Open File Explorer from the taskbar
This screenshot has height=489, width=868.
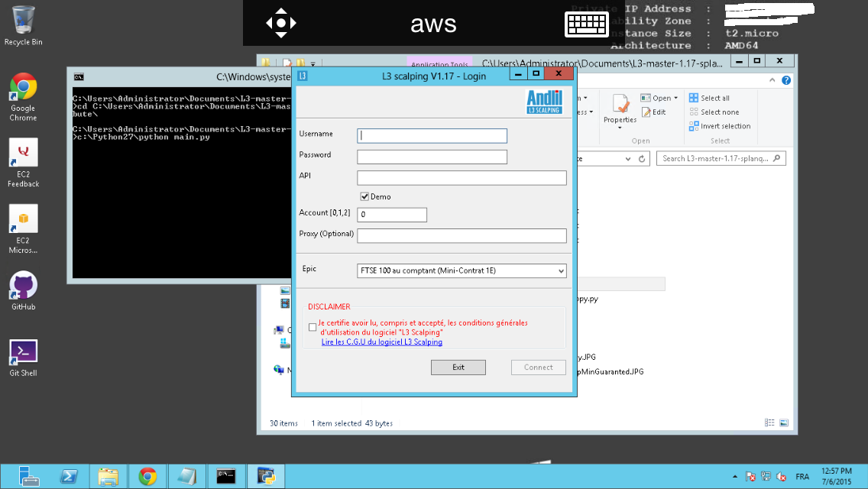pos(108,476)
